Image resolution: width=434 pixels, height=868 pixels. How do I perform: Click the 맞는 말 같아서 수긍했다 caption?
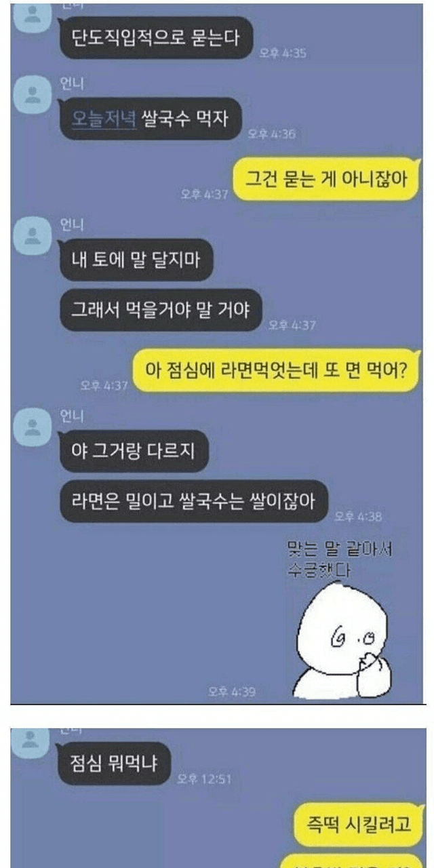pyautogui.click(x=340, y=559)
